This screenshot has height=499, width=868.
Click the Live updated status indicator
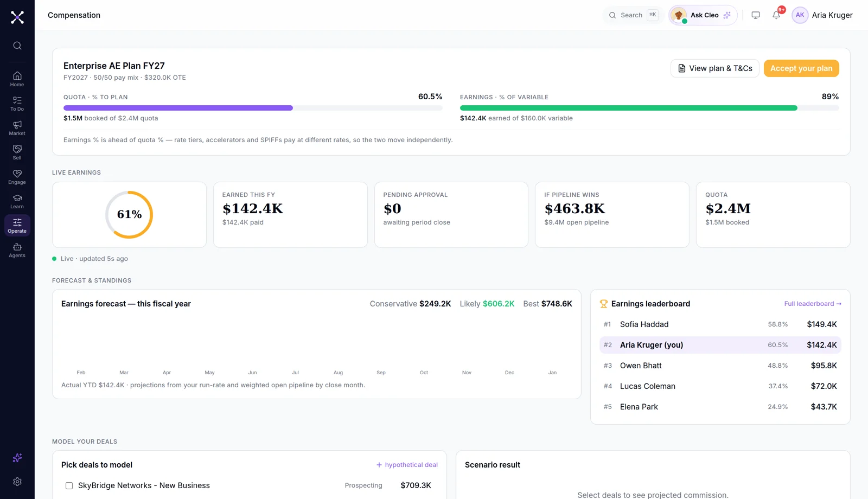[90, 259]
